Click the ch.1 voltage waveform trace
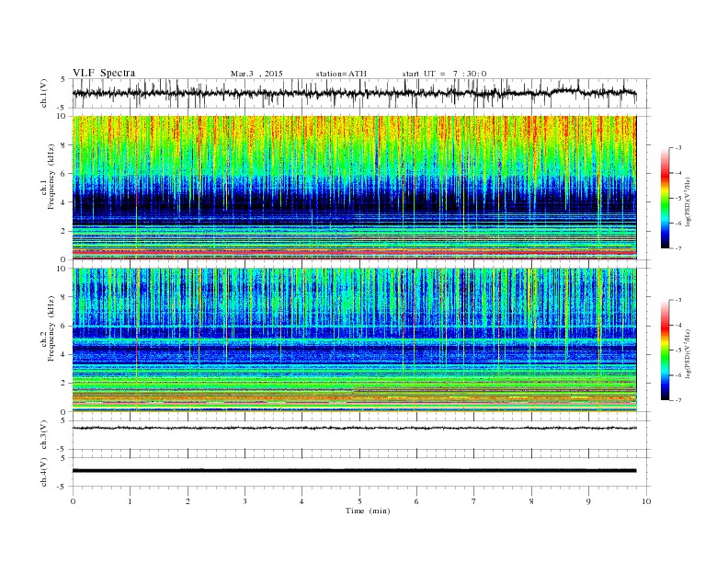This screenshot has width=728, height=563. pos(354,93)
